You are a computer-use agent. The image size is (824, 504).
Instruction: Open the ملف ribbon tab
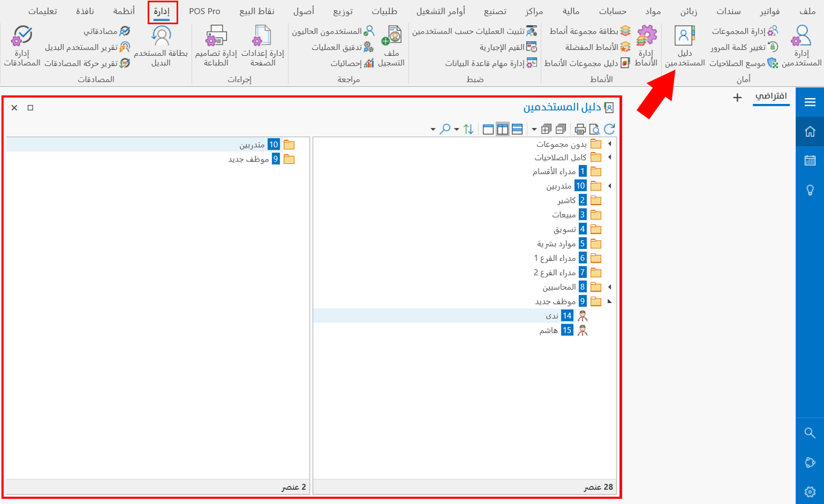(x=807, y=10)
